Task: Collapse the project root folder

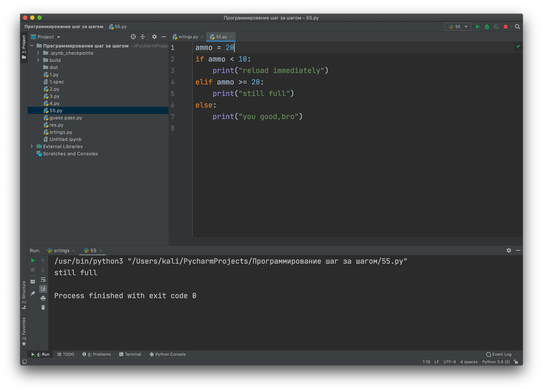Action: (x=32, y=46)
